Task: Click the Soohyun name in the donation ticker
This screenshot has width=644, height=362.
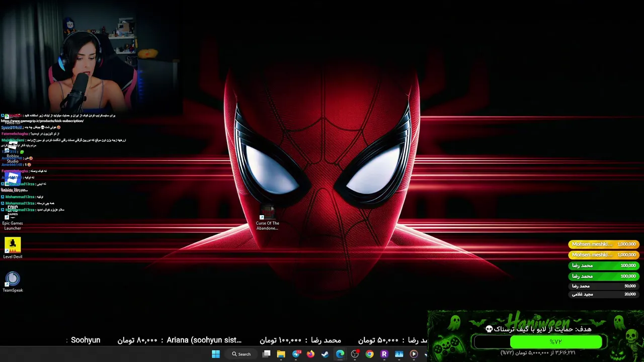Action: click(86, 340)
